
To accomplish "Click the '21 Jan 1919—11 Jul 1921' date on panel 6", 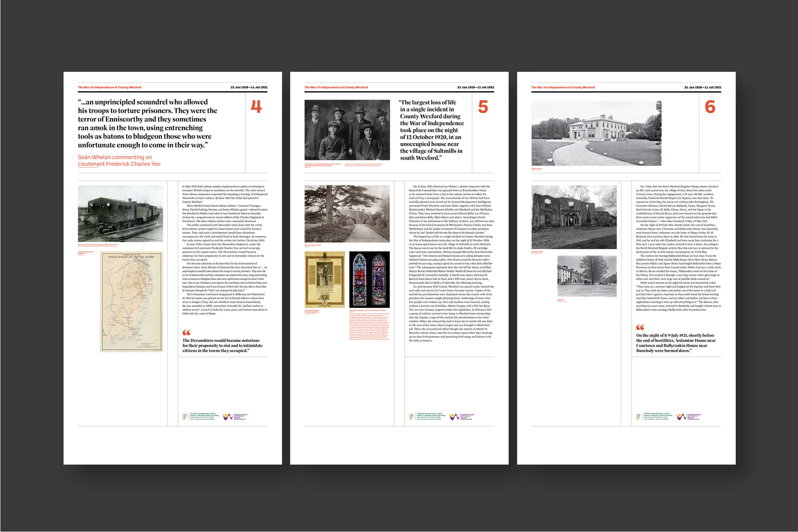I will point(703,87).
